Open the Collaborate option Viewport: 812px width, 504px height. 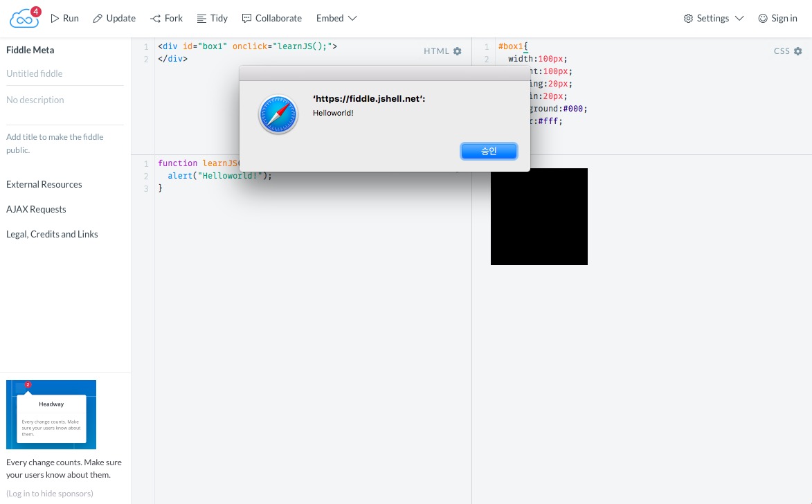coord(272,18)
